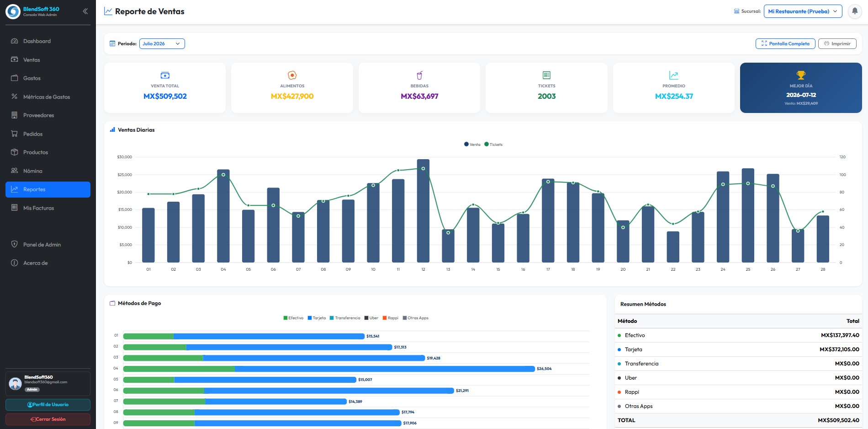Click the Productos box icon

(15, 152)
